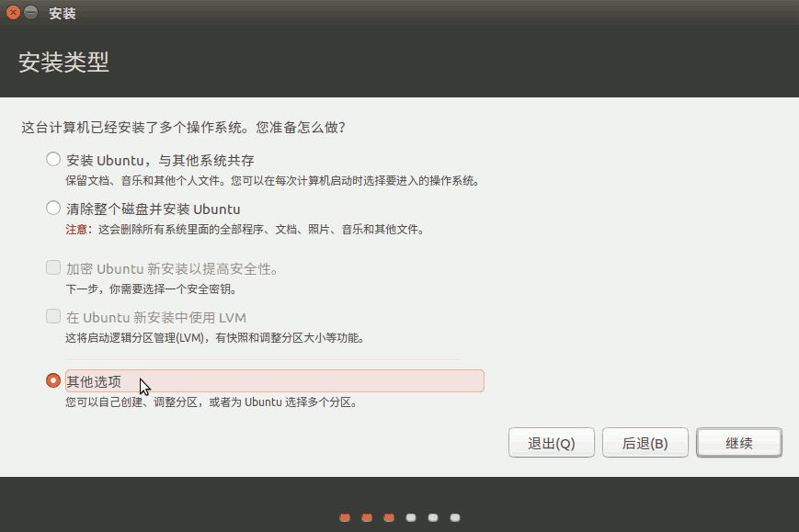Click the 加密 Ubuntu 新安装以提高安全性 label

pyautogui.click(x=171, y=269)
